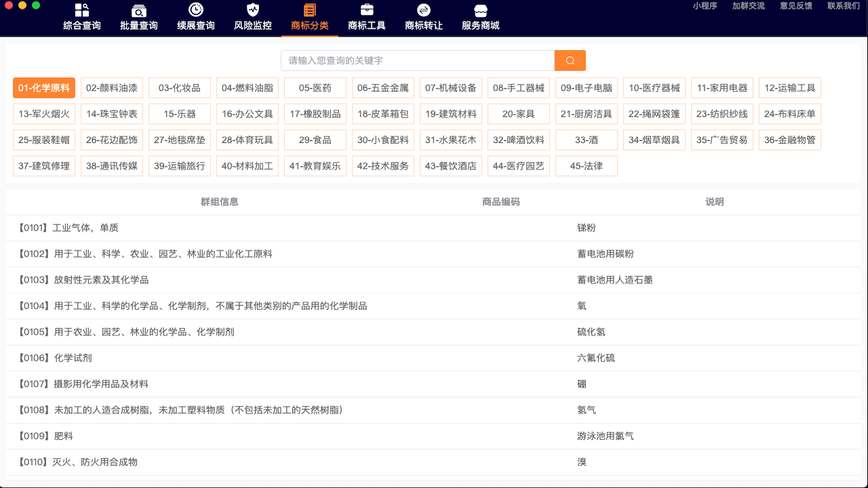868x488 pixels.
Task: Open 商标转让 with its transfer icon
Action: click(x=424, y=10)
